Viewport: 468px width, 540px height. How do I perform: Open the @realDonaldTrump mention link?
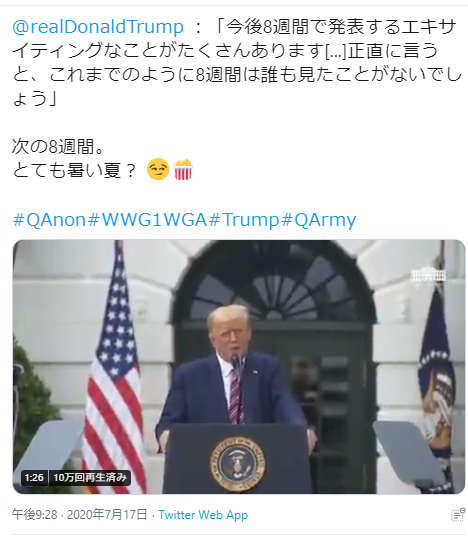coord(98,27)
